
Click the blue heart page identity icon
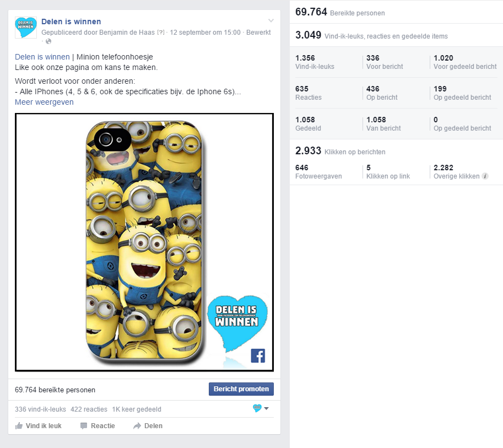click(257, 408)
